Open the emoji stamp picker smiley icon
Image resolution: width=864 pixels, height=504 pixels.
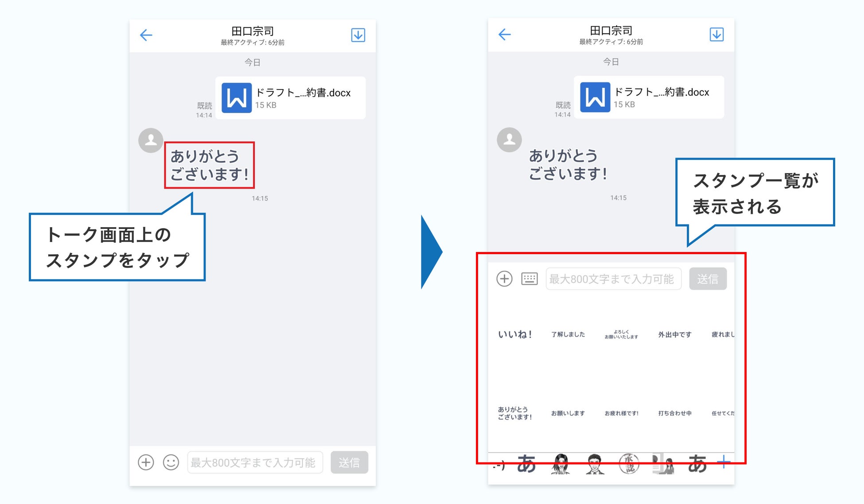171,462
